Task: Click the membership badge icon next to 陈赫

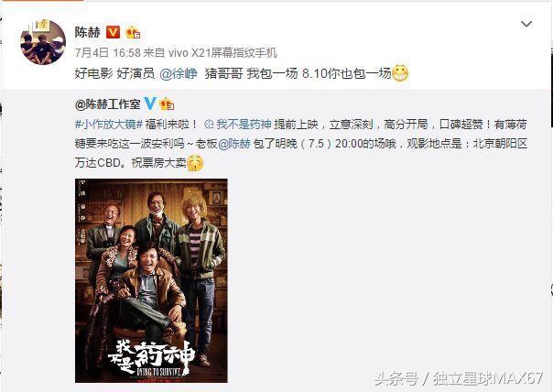Action: coord(133,32)
